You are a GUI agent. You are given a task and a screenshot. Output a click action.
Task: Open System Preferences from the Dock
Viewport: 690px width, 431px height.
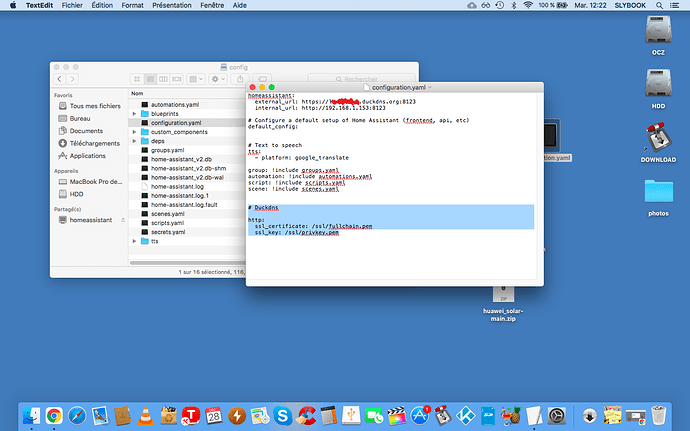[557, 416]
